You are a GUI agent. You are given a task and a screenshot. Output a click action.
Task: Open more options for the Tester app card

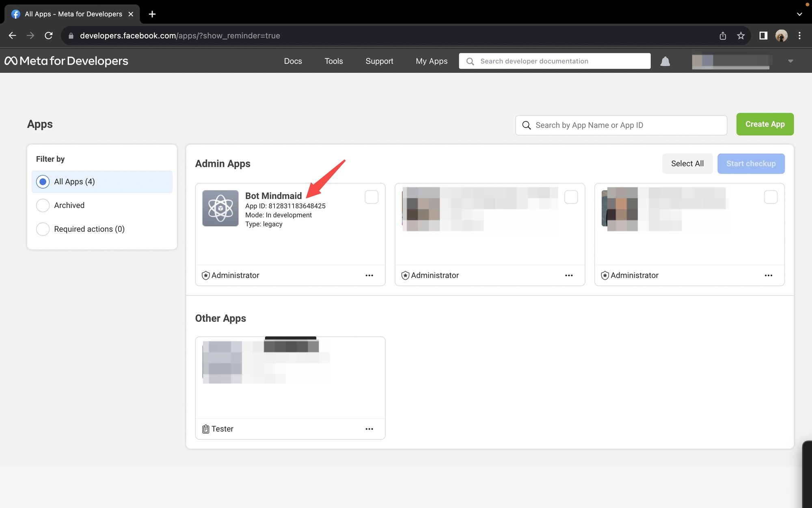click(x=369, y=429)
